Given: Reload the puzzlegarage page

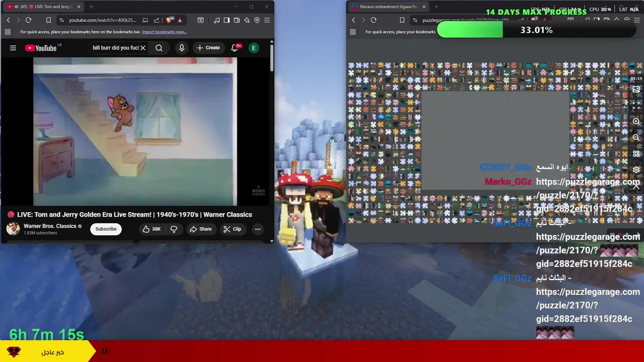Looking at the screenshot, I should click(373, 20).
